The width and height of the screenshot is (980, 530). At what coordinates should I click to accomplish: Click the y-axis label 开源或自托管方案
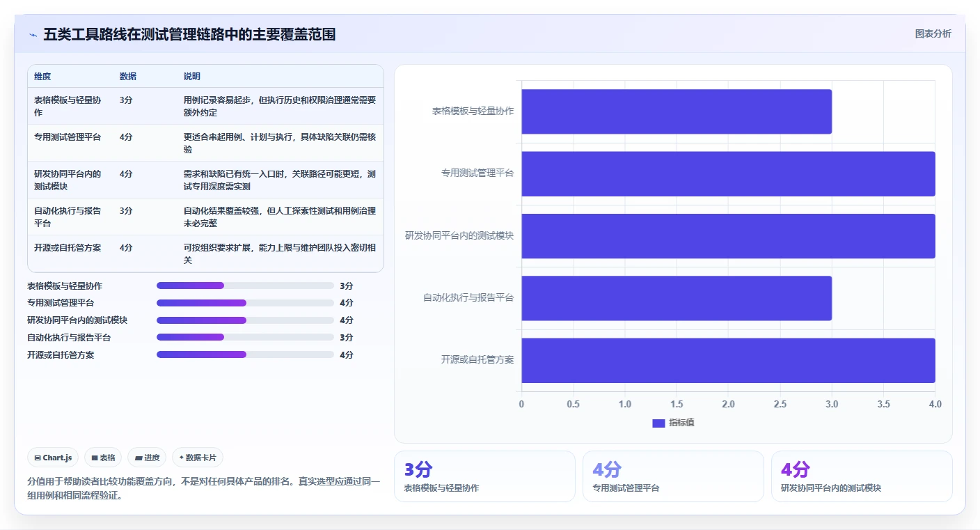pyautogui.click(x=477, y=360)
